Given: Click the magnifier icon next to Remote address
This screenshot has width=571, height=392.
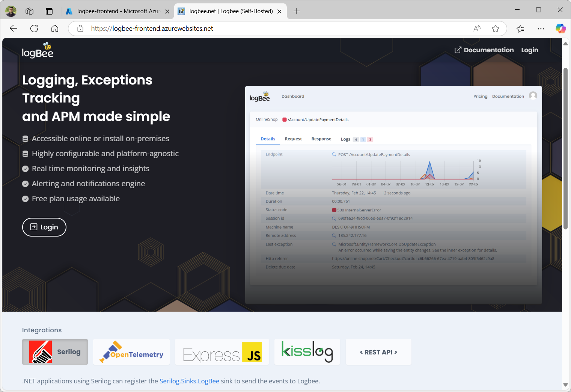Looking at the screenshot, I should click(x=334, y=235).
